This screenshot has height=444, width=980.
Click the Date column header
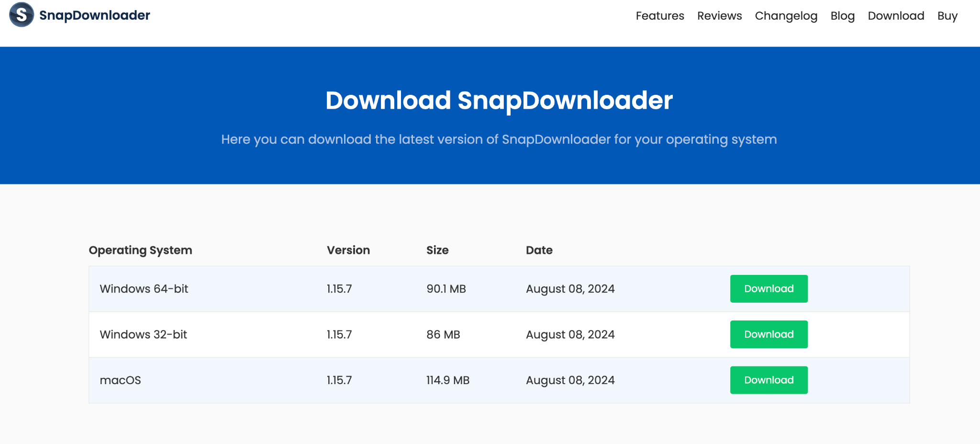coord(539,250)
